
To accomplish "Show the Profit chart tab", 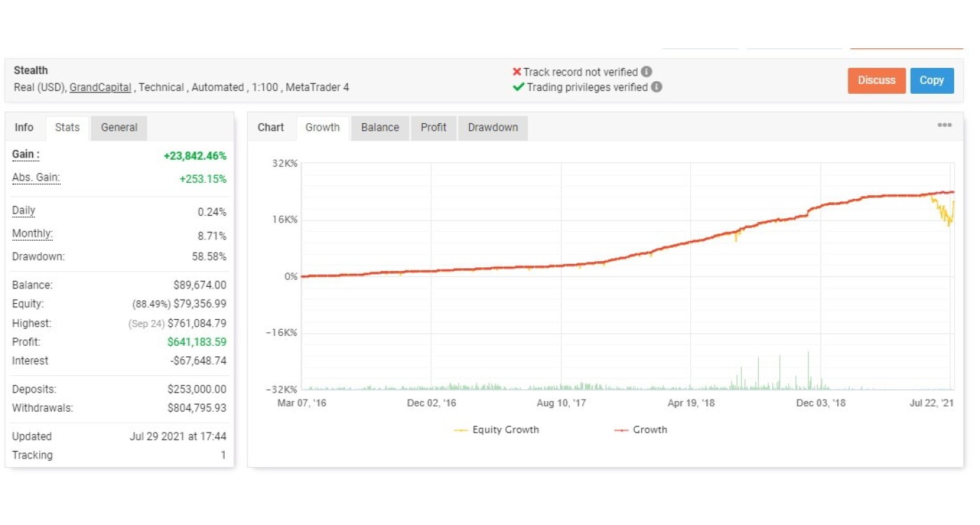I will pyautogui.click(x=433, y=127).
